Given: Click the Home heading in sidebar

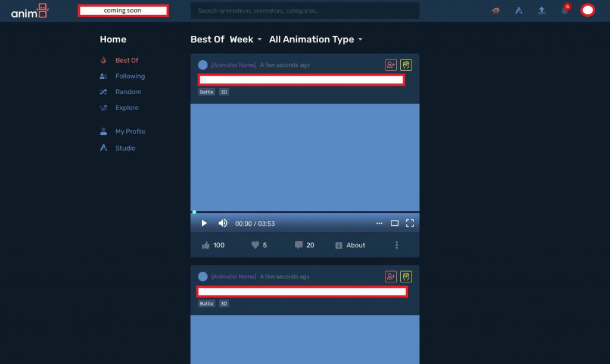Looking at the screenshot, I should (x=113, y=39).
